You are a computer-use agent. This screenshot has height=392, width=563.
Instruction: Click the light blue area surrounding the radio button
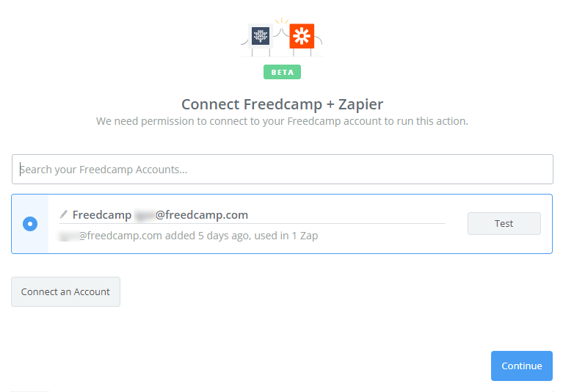30,224
